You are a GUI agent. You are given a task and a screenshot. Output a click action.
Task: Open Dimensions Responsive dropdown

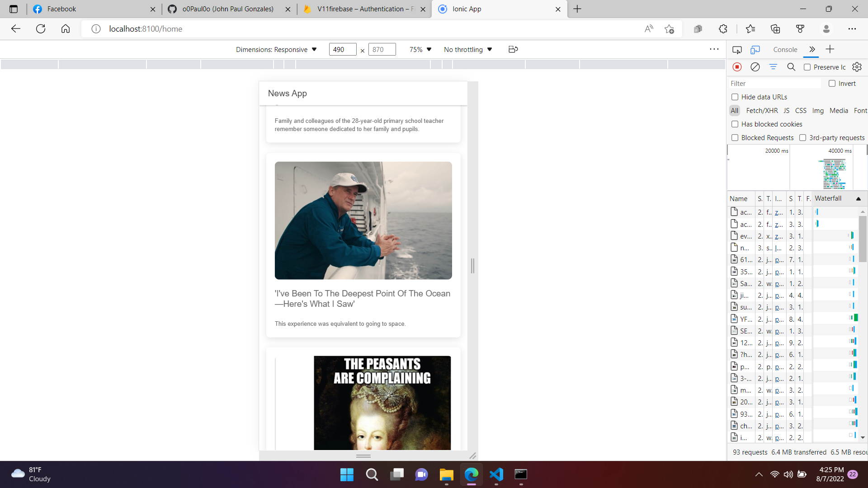pos(276,50)
